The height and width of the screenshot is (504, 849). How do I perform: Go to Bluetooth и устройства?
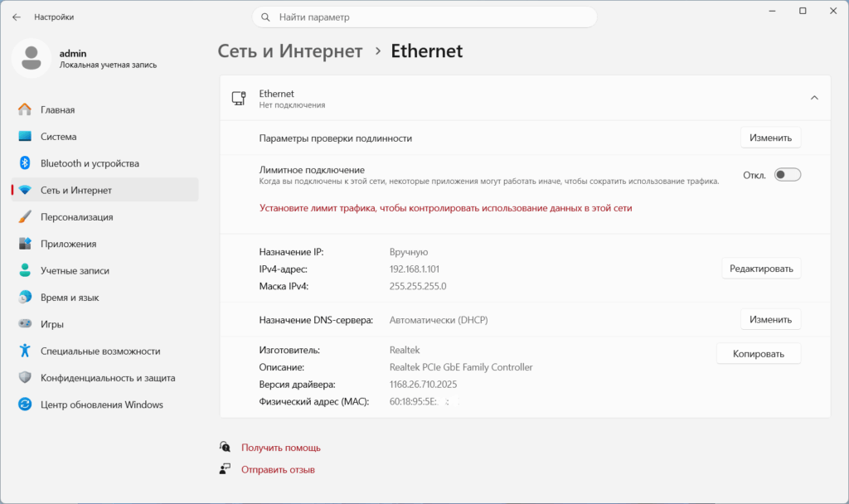click(x=105, y=163)
